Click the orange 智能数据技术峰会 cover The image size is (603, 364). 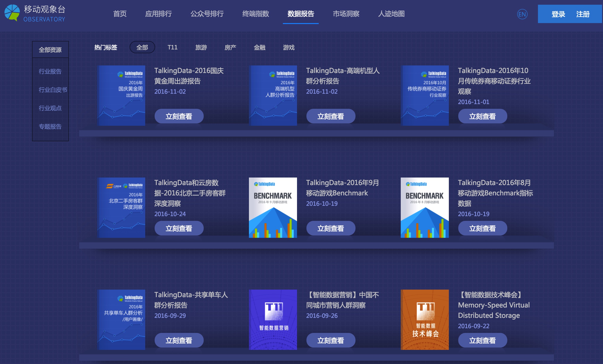pos(425,320)
